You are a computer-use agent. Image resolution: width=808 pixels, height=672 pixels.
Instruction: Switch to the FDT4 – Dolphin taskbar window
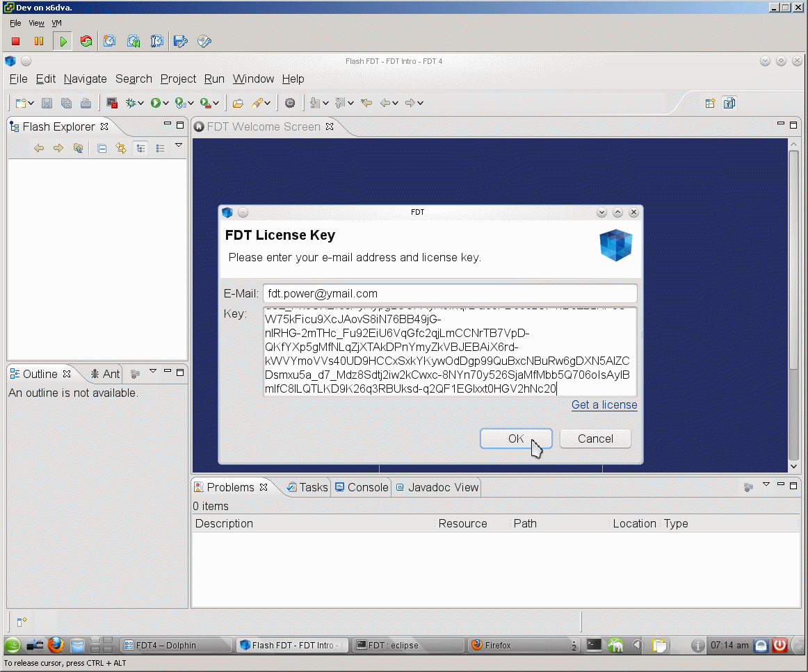tap(176, 645)
